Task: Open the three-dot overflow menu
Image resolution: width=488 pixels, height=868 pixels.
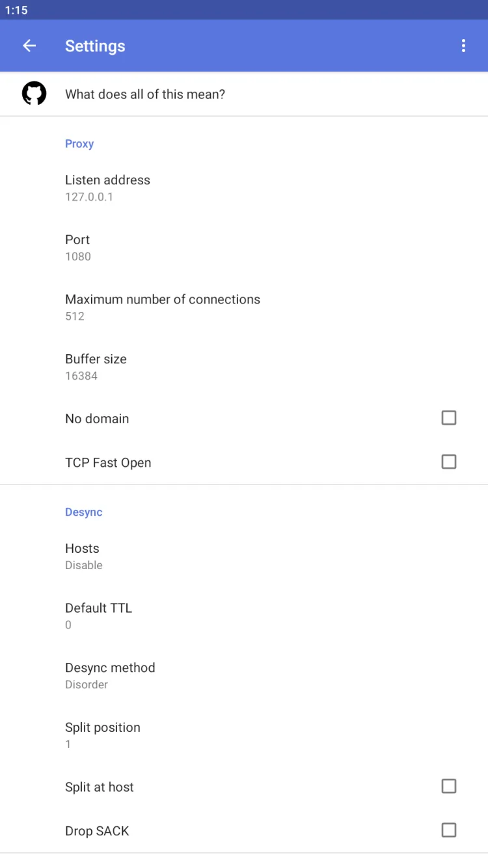Action: click(x=463, y=46)
